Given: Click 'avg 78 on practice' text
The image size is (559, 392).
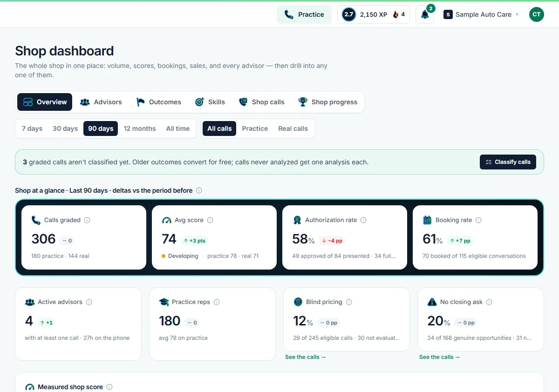Looking at the screenshot, I should (183, 338).
